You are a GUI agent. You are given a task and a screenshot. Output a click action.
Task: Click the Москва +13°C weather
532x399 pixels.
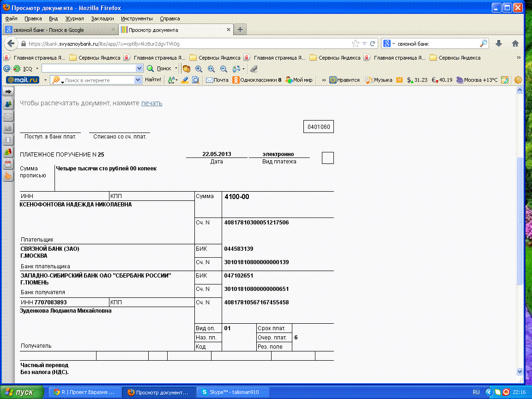(477, 80)
